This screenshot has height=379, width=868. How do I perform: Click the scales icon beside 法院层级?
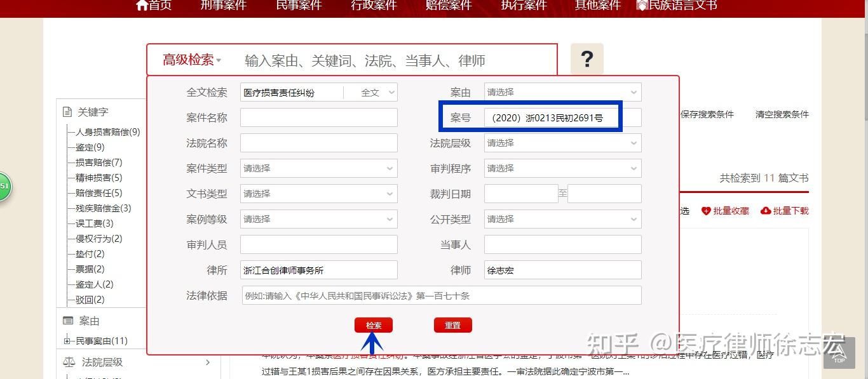(69, 362)
